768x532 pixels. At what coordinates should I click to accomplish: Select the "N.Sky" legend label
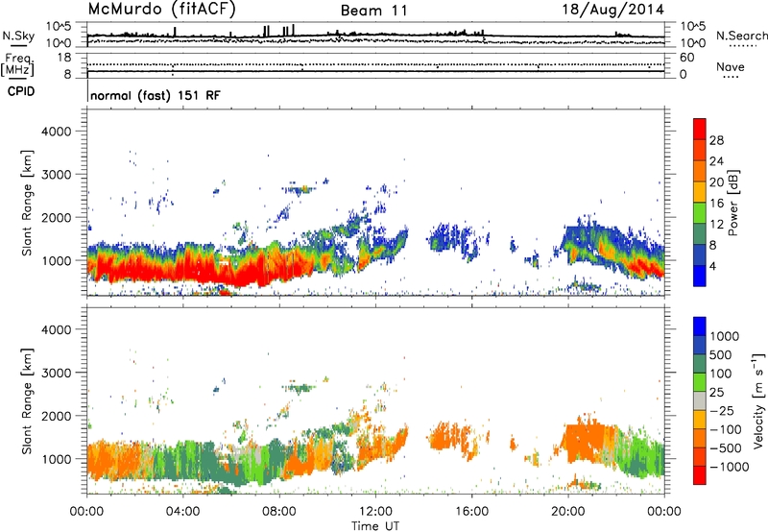pyautogui.click(x=18, y=36)
